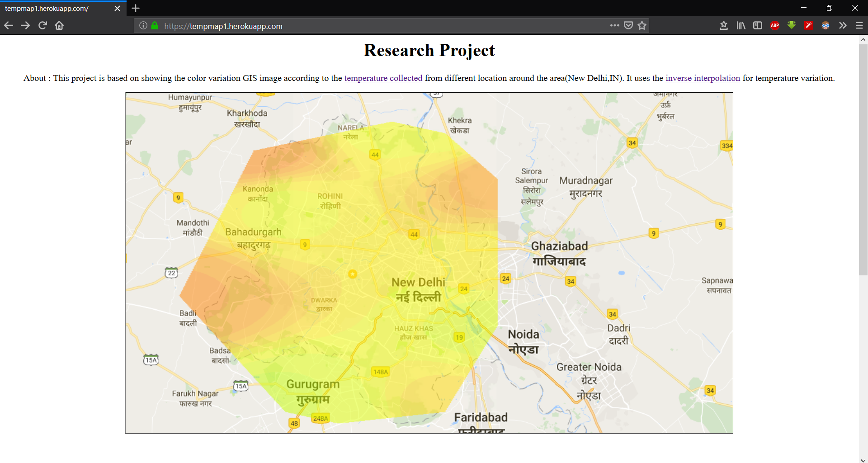
Task: Open the Adblock Plus extension
Action: (x=775, y=26)
